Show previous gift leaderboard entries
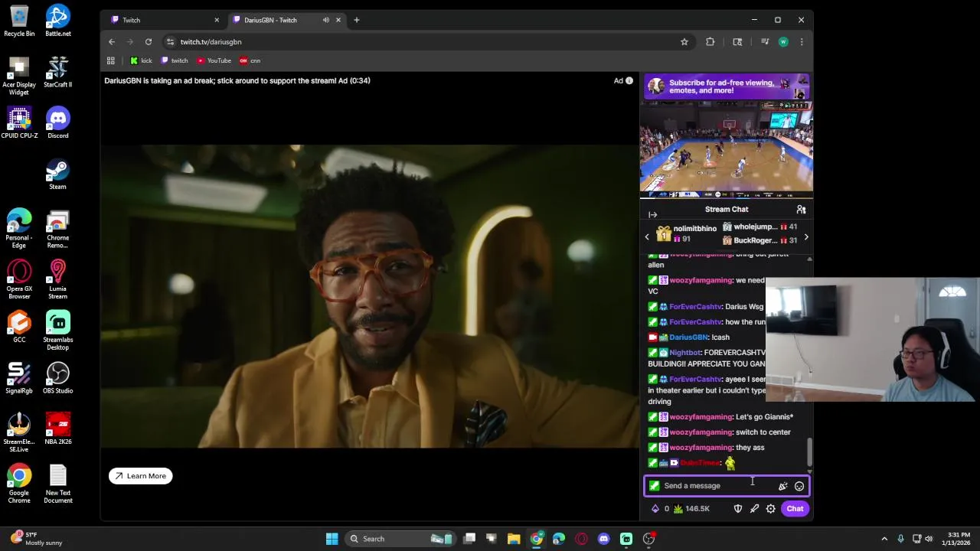The image size is (980, 551). [647, 237]
